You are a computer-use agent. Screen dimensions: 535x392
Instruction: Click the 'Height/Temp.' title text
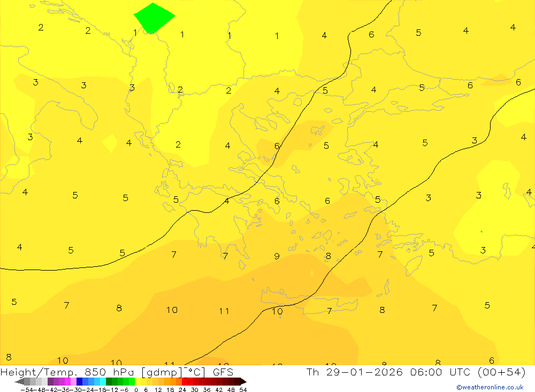[39, 372]
